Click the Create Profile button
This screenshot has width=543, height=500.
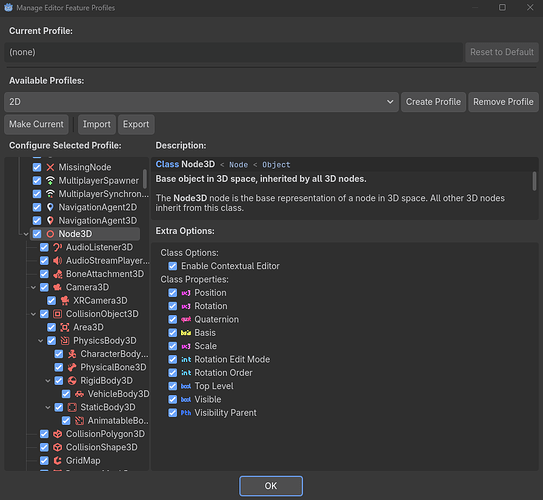click(433, 102)
